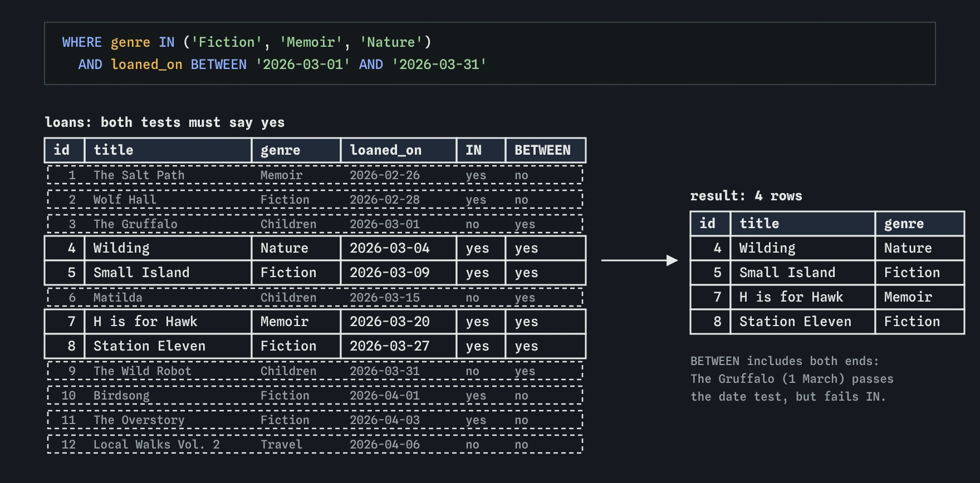The image size is (980, 483).
Task: Click the caption 'loans: both tests must say yes'
Action: point(165,122)
